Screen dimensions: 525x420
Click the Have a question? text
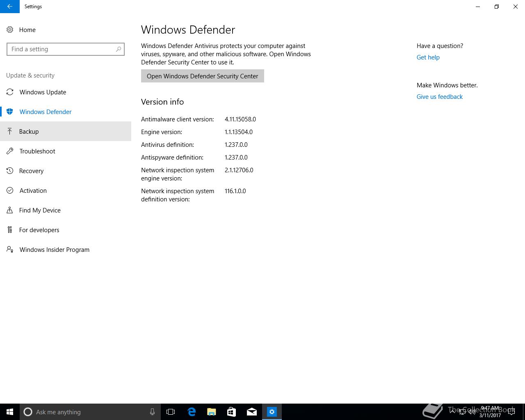click(x=440, y=46)
